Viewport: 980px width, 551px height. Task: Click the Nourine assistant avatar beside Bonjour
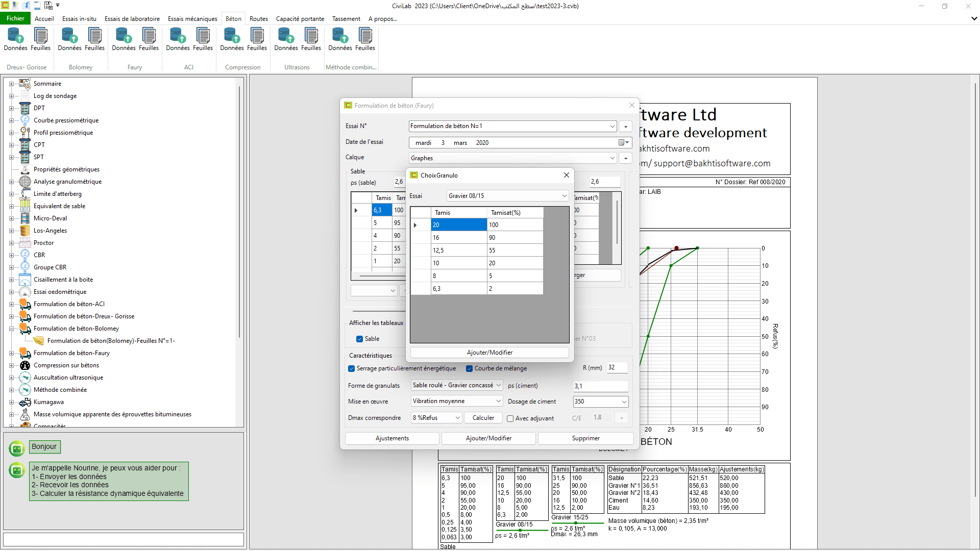(17, 448)
